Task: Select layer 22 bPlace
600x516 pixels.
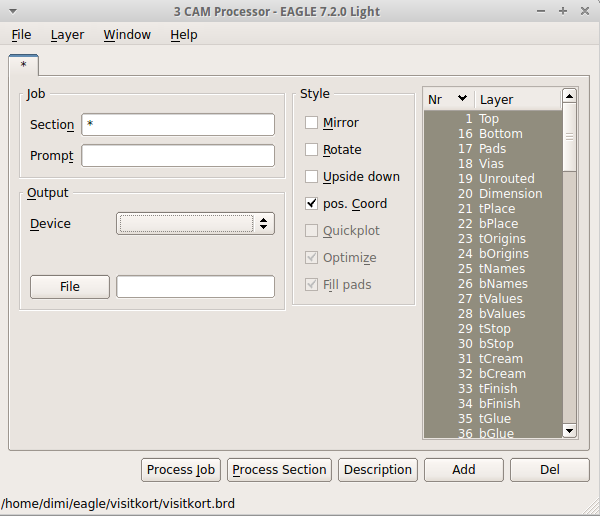Action: (493, 224)
